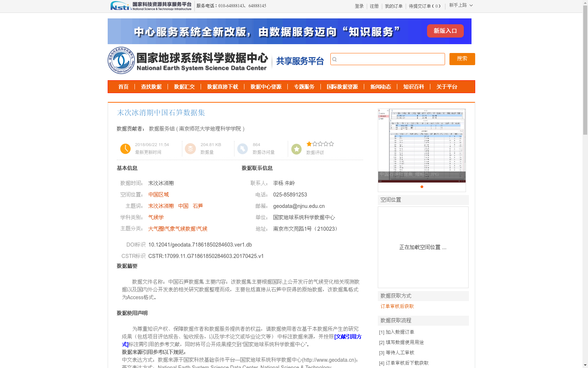Open 国际数据资源 navigation item
Image resolution: width=588 pixels, height=368 pixels.
[x=343, y=87]
